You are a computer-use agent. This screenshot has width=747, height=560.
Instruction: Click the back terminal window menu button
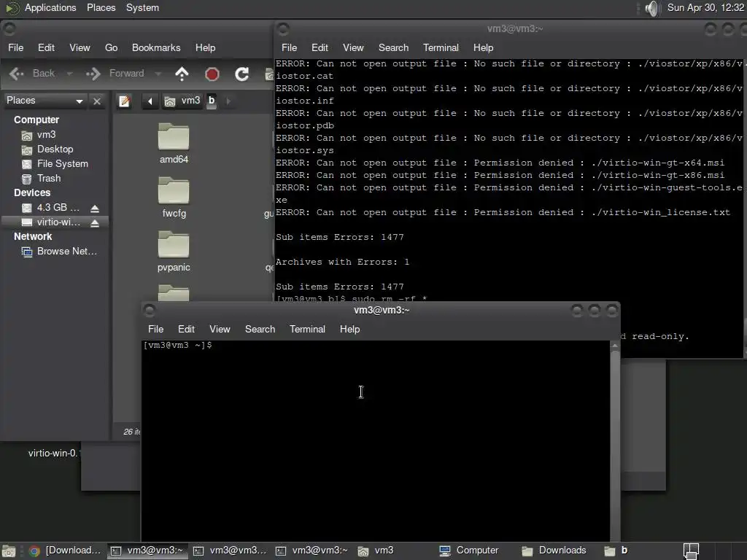[283, 29]
